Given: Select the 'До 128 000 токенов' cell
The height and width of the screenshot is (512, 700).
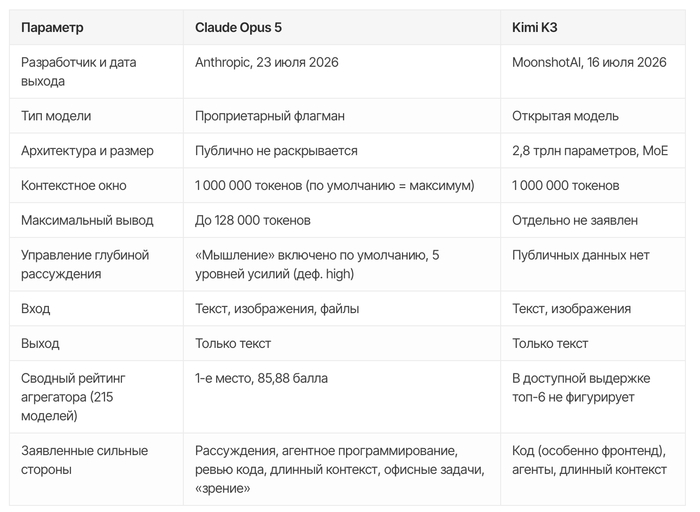Looking at the screenshot, I should [253, 221].
